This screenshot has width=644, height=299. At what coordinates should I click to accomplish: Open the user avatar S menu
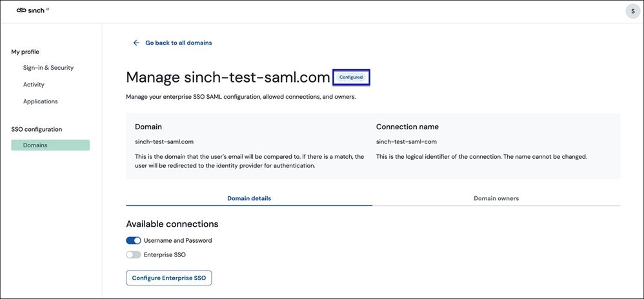pyautogui.click(x=633, y=11)
